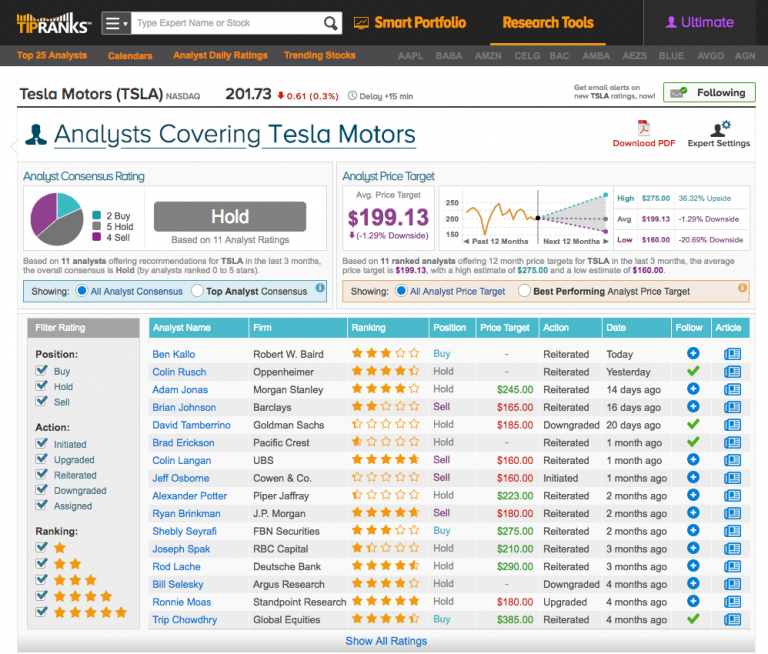
Task: Uncheck the Hold position filter
Action: (42, 386)
